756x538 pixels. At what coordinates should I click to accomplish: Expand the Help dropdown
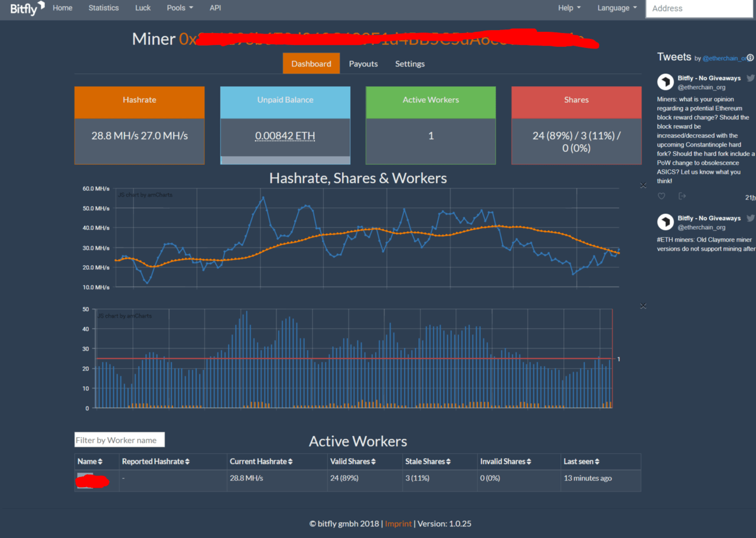coord(569,8)
